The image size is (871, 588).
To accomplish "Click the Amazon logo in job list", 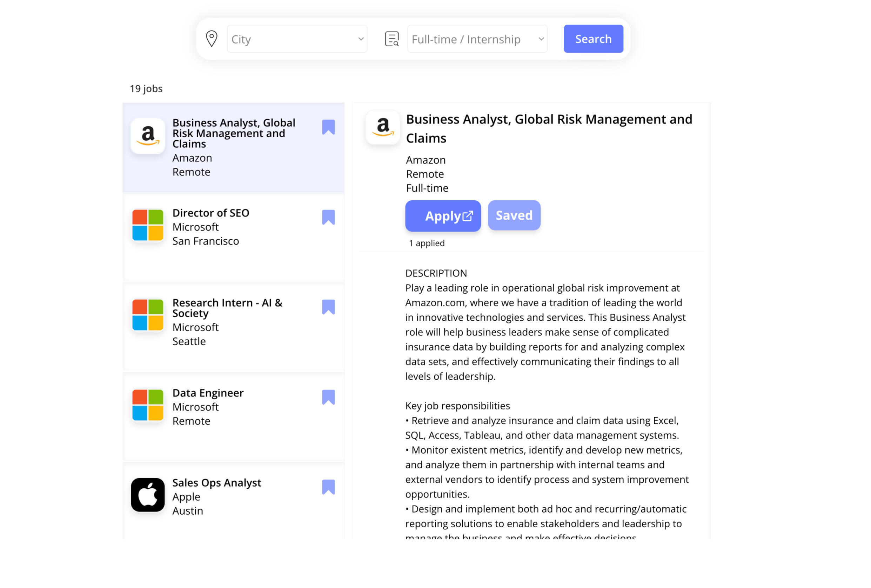I will 148,136.
